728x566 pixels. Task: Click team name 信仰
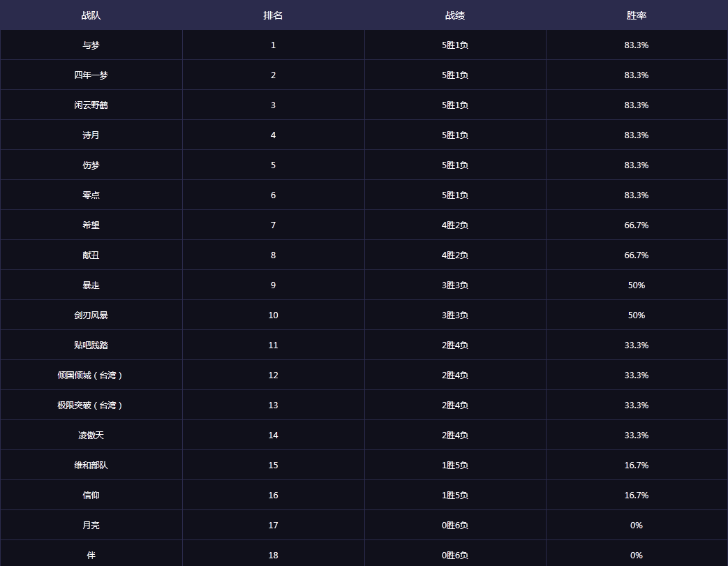tap(91, 496)
